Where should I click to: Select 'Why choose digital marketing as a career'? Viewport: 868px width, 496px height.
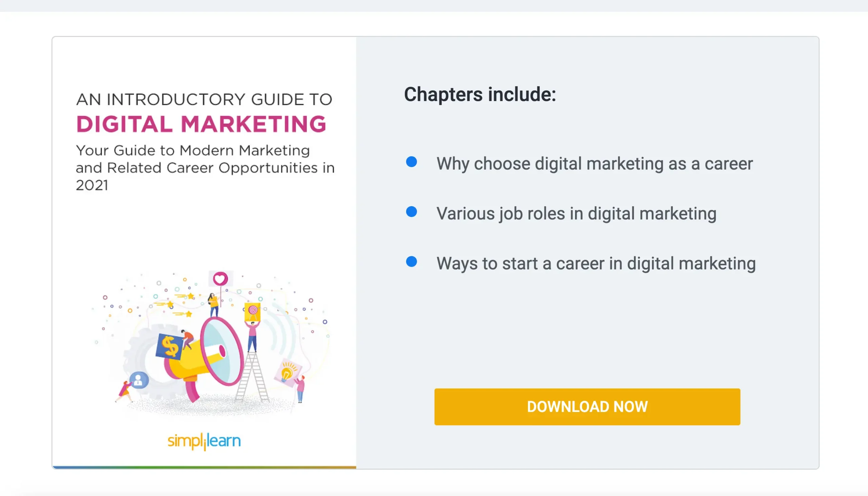pyautogui.click(x=594, y=164)
